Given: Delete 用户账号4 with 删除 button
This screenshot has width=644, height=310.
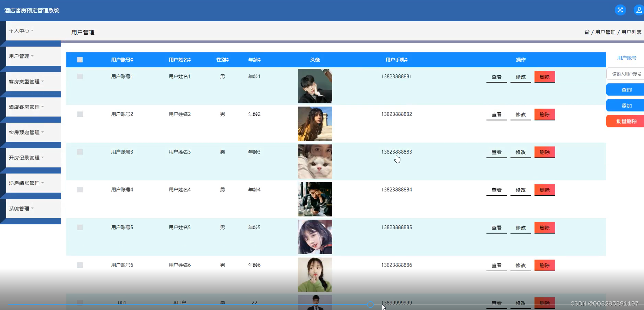Looking at the screenshot, I should pyautogui.click(x=545, y=190).
